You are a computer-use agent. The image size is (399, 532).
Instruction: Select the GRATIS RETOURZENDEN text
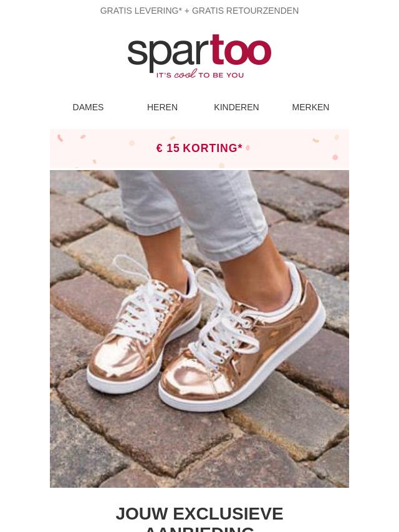coord(246,11)
